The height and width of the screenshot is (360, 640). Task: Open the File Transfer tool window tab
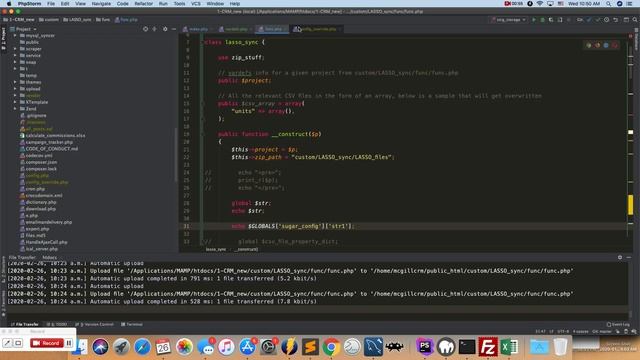tap(24, 324)
